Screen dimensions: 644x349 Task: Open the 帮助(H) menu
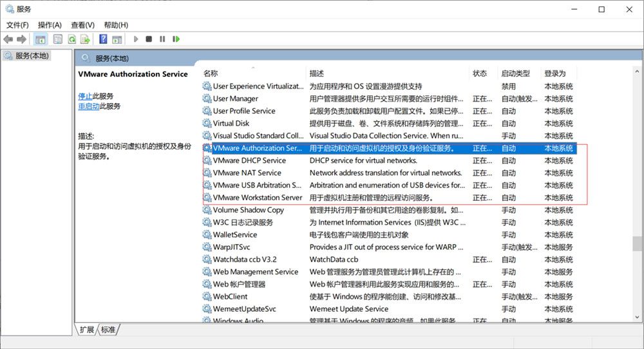click(116, 25)
